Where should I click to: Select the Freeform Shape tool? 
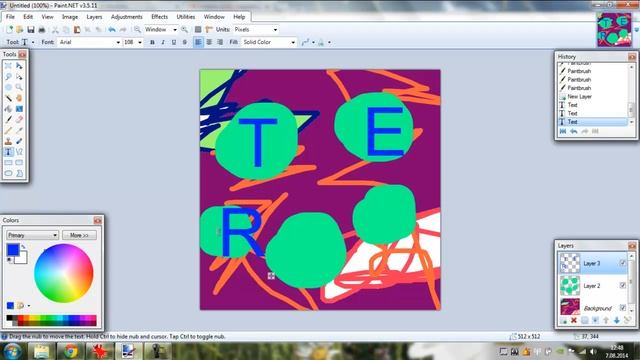click(19, 173)
